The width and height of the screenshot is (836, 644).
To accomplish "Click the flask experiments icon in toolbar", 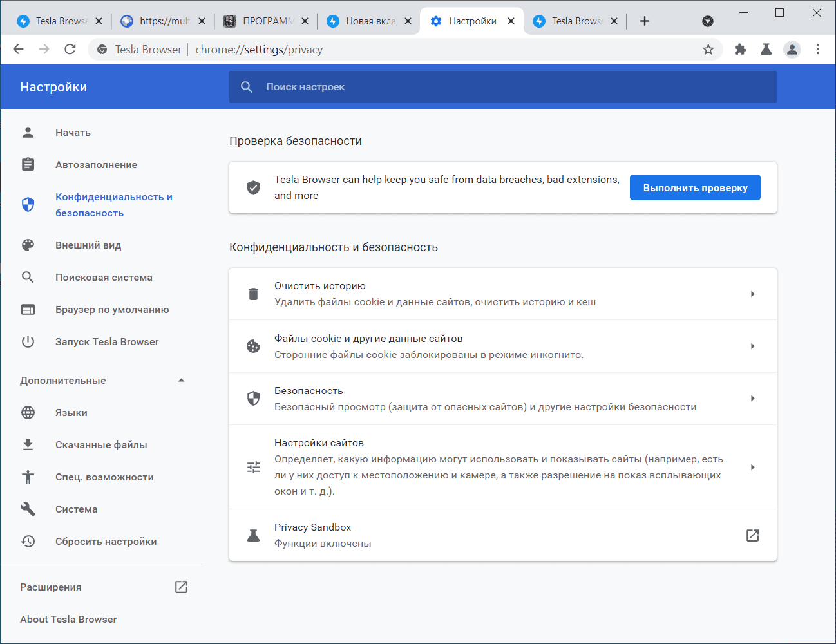I will pyautogui.click(x=766, y=50).
